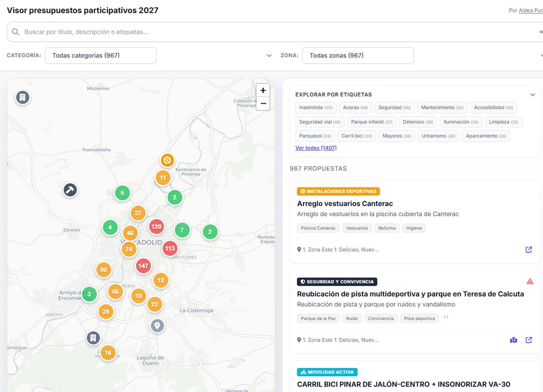Image resolution: width=543 pixels, height=392 pixels.
Task: Open external link for Arreglo vestuarios Canterac
Action: click(529, 249)
